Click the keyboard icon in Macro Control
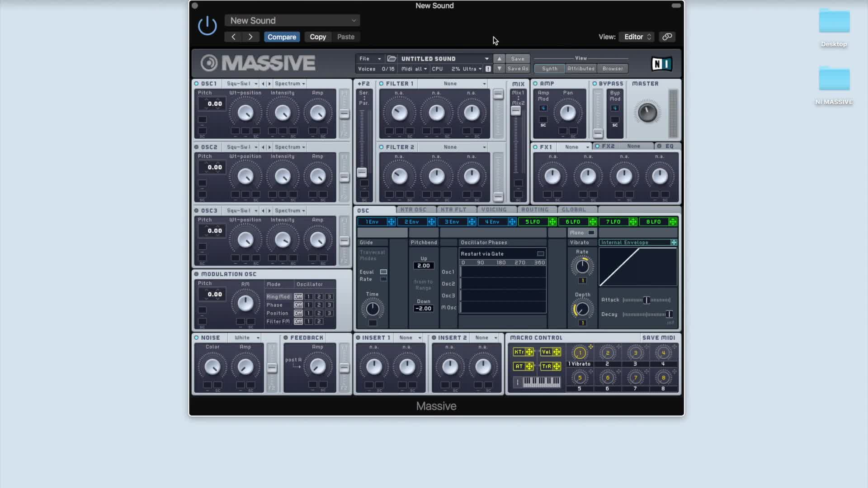Screen dimensions: 868x488 pyautogui.click(x=541, y=382)
